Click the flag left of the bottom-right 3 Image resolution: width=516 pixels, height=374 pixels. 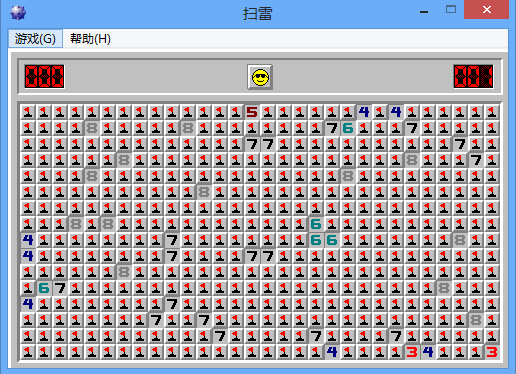pyautogui.click(x=476, y=352)
